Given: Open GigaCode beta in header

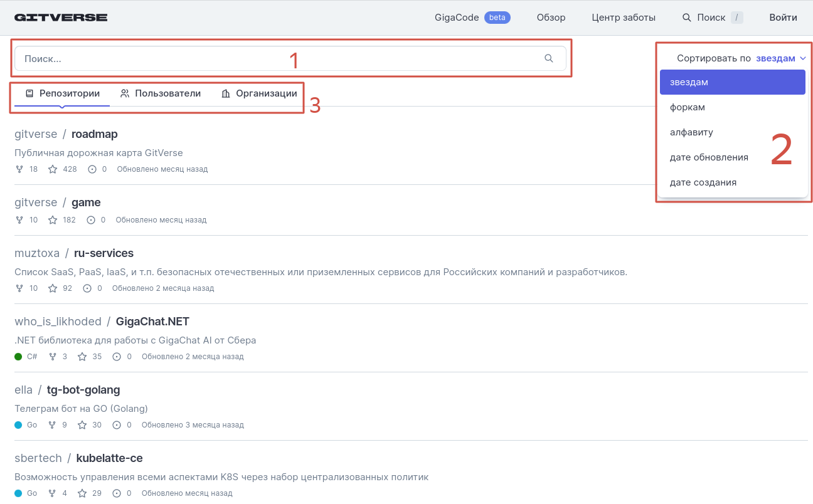Looking at the screenshot, I should click(x=472, y=18).
